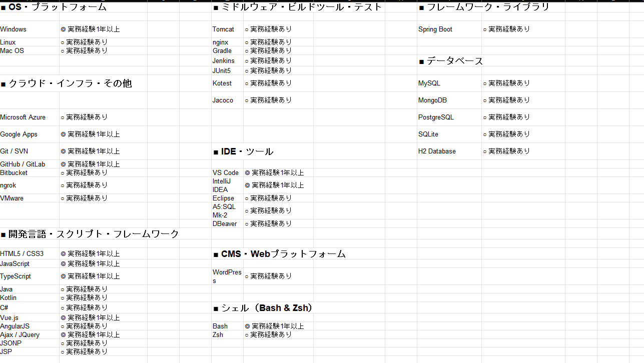This screenshot has width=644, height=363.
Task: Click the PostgreSQL cell
Action: point(449,117)
